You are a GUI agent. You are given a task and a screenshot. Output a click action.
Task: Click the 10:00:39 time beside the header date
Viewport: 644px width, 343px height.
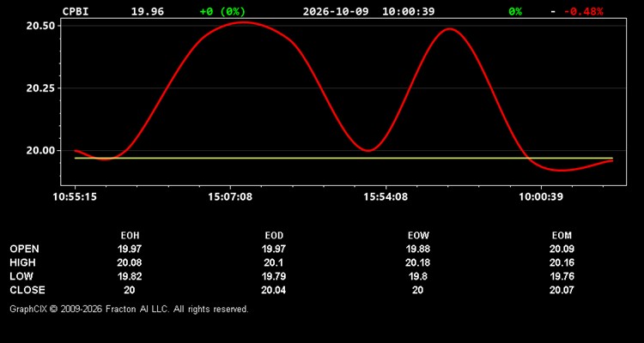[x=408, y=11]
